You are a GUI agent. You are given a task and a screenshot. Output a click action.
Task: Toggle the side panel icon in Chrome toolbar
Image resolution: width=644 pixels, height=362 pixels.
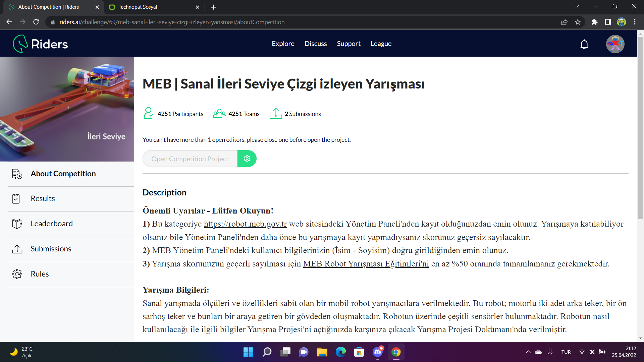608,22
